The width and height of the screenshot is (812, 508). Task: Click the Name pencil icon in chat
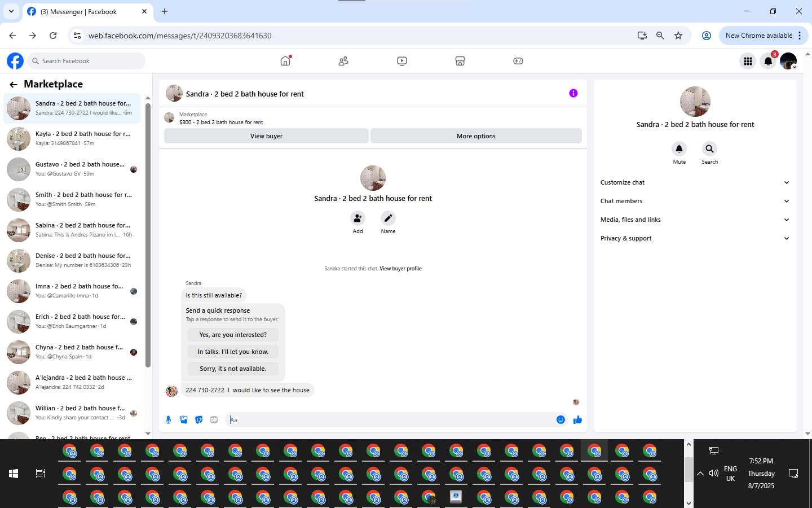(388, 218)
